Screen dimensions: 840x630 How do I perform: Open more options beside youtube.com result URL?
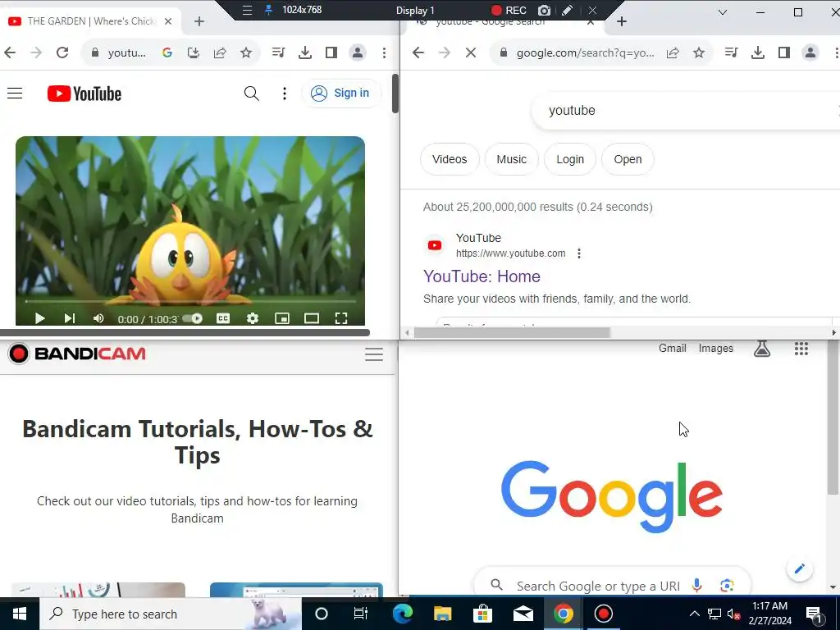[579, 253]
